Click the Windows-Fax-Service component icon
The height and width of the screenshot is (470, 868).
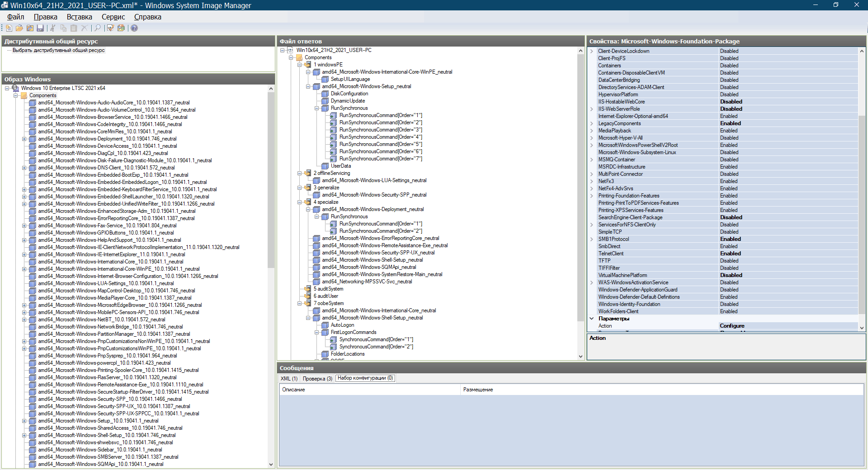pyautogui.click(x=33, y=226)
